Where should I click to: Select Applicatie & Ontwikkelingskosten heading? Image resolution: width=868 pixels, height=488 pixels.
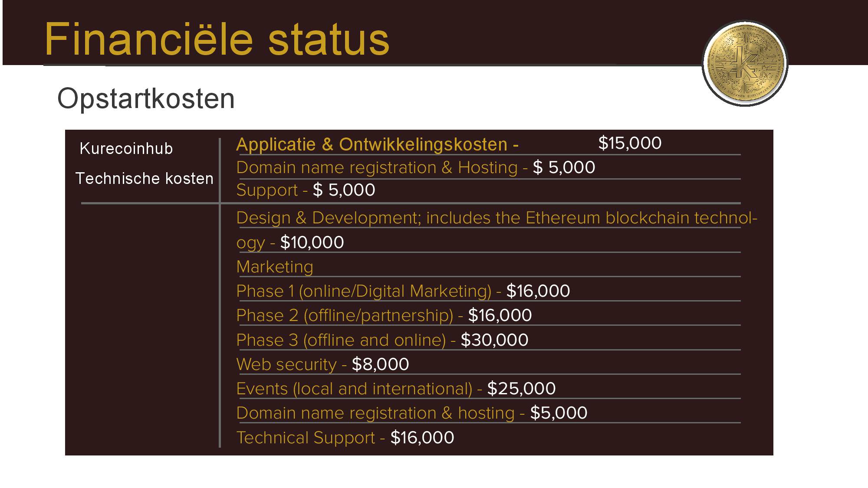coord(377,144)
